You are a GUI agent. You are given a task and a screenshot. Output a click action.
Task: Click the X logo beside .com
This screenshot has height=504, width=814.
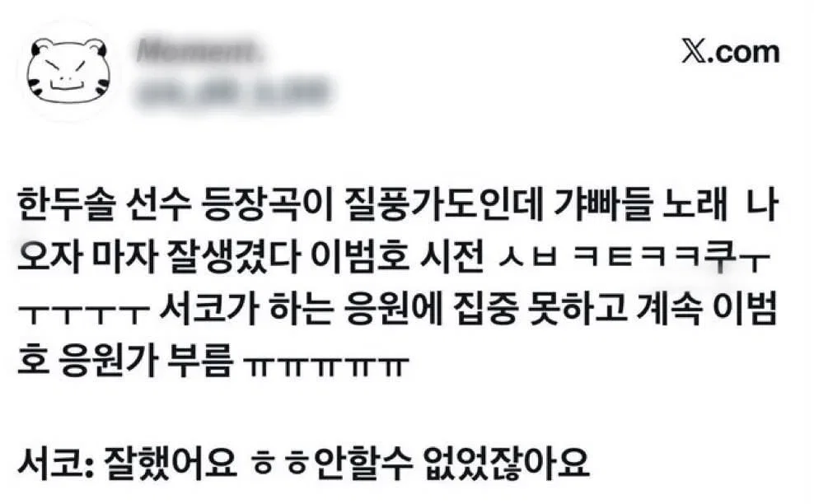(x=694, y=53)
